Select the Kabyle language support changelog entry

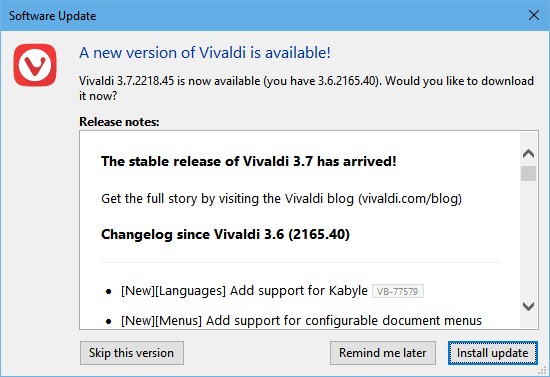[244, 291]
